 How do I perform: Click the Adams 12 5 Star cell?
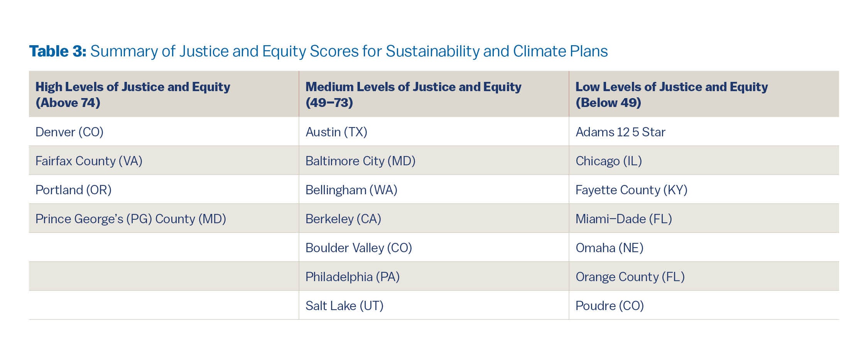704,131
